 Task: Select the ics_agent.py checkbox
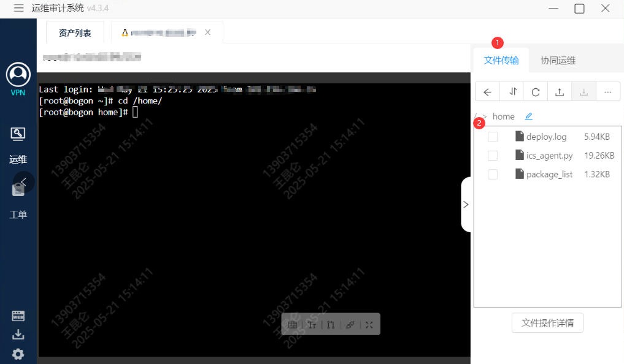point(493,156)
